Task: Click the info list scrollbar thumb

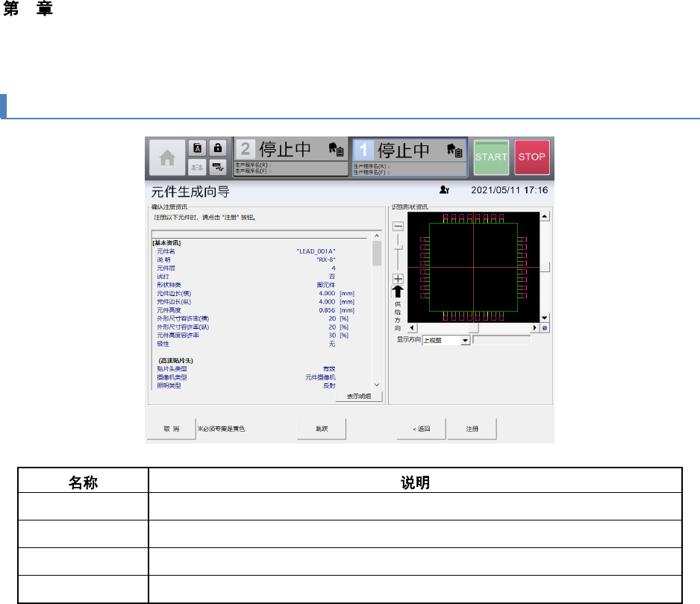Action: 377,254
